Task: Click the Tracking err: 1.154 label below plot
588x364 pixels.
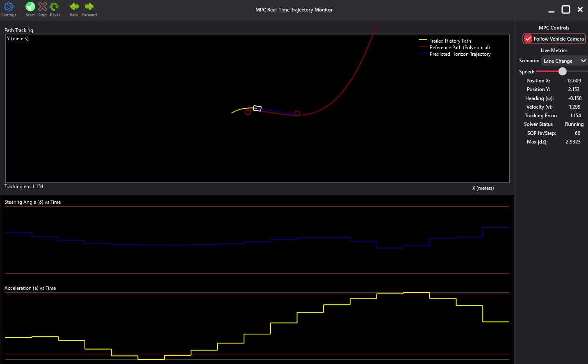Action: (x=24, y=187)
